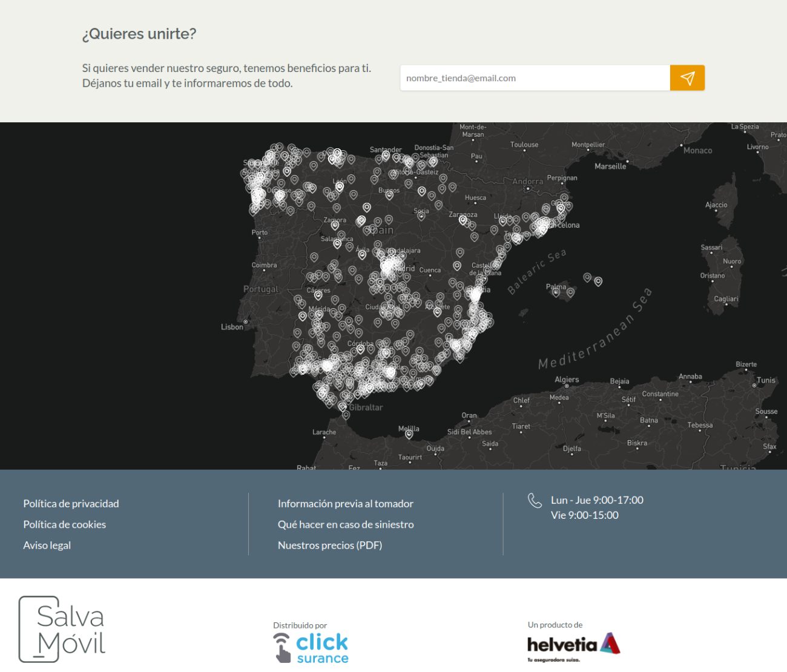This screenshot has height=672, width=787.
Task: Click the Distribuido por caption
Action: point(300,625)
